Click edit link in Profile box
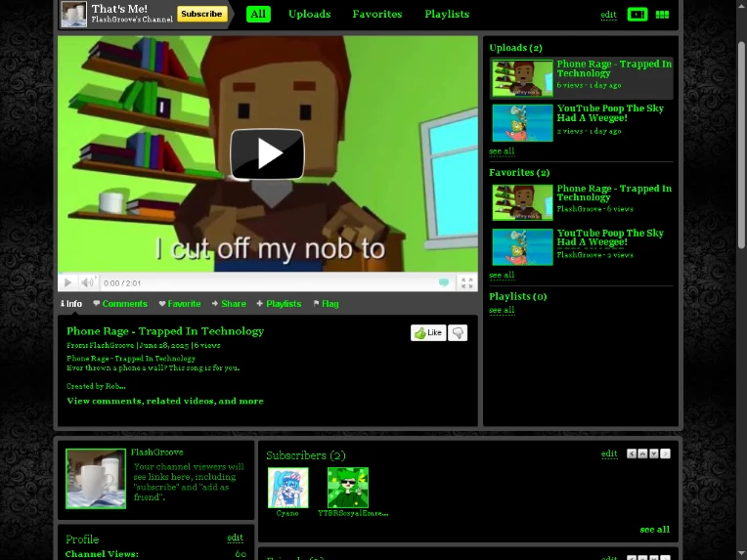 pos(235,538)
